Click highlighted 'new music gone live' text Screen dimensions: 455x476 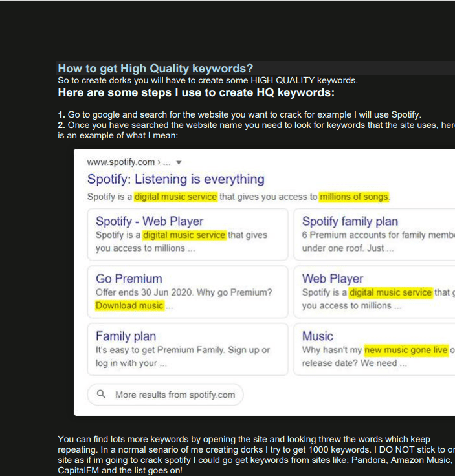[406, 350]
